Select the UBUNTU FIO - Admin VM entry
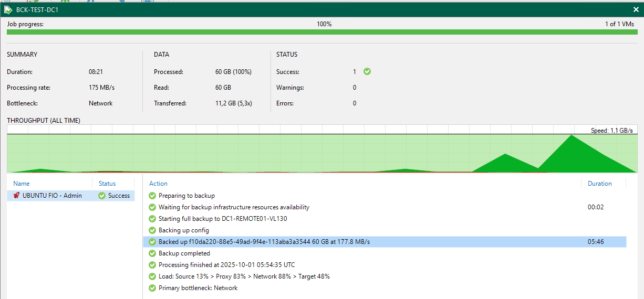The width and height of the screenshot is (644, 299). (52, 196)
